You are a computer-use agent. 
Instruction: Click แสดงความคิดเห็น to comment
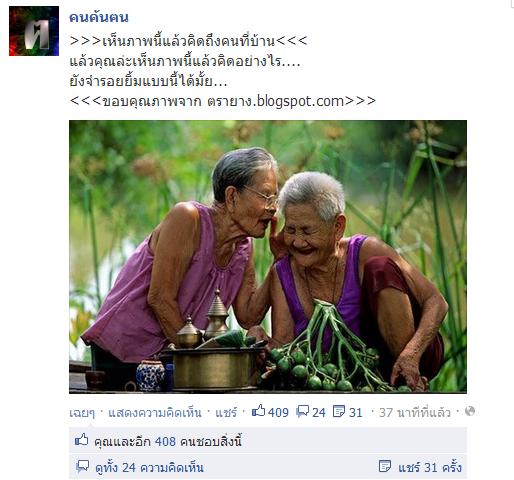tap(155, 413)
